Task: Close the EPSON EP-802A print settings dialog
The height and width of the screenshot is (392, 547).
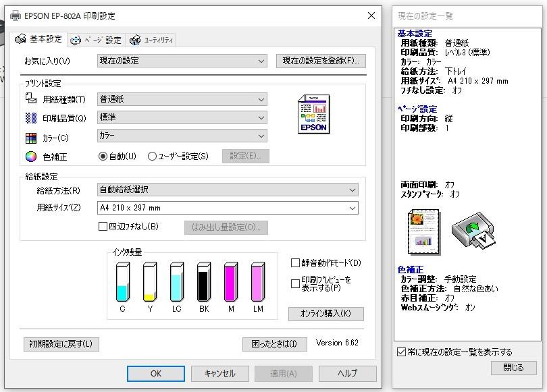Action: [371, 16]
